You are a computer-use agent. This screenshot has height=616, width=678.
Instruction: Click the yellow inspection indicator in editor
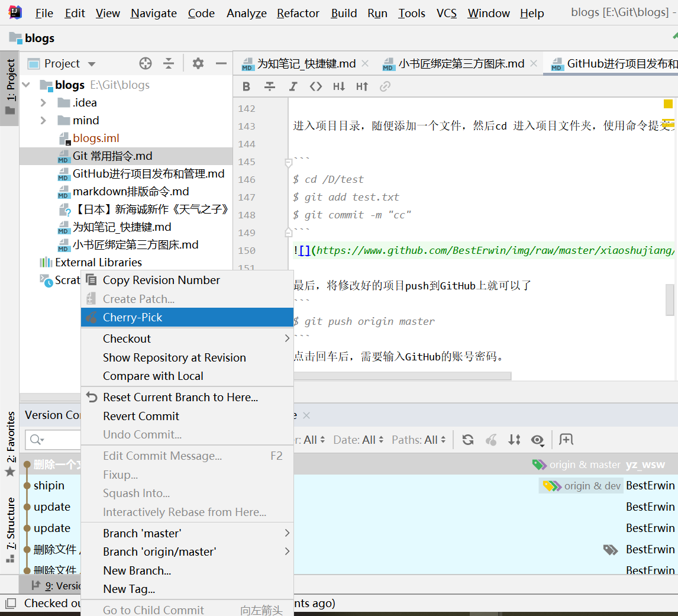pos(668,104)
